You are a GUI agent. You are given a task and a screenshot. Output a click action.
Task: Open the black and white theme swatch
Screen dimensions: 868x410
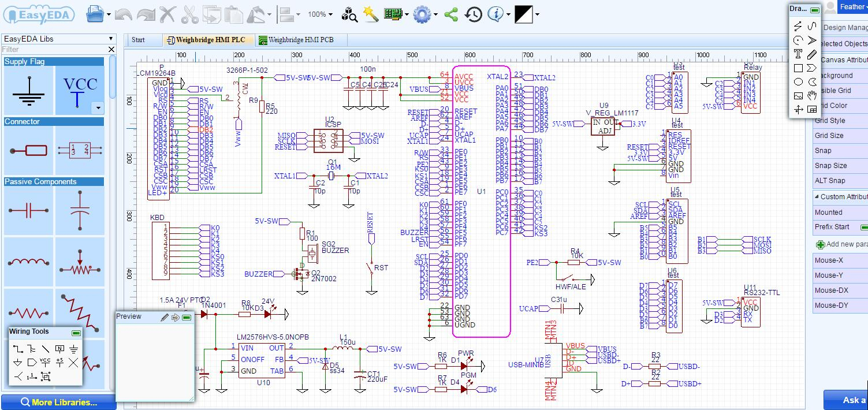click(x=524, y=14)
